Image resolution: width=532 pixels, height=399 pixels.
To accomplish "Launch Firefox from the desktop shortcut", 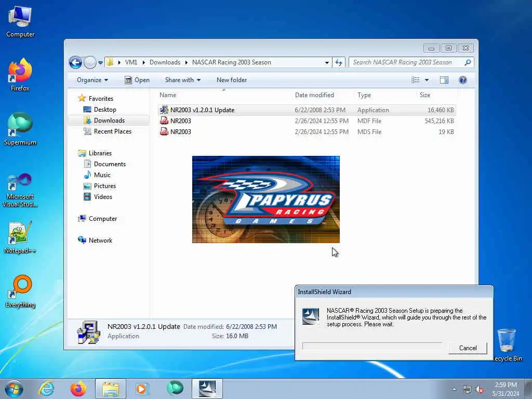I will [x=20, y=75].
